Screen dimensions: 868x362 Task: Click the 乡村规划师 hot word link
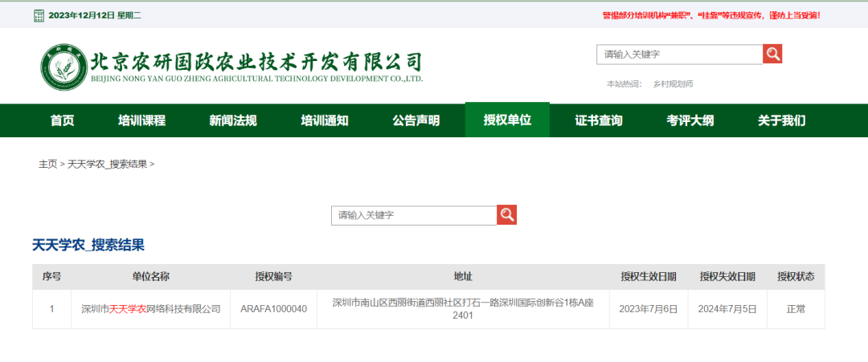click(674, 84)
